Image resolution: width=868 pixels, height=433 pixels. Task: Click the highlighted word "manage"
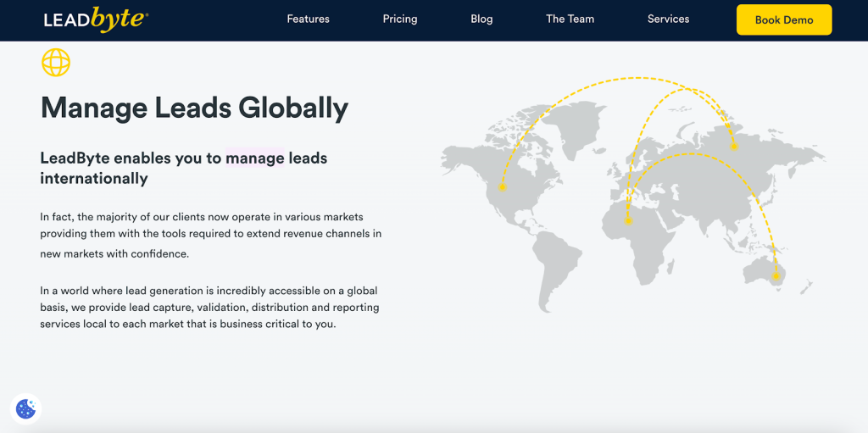(254, 158)
